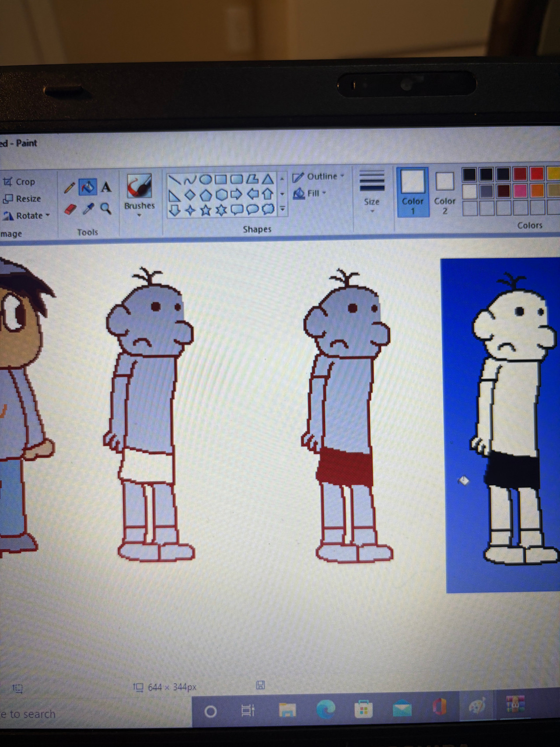Open the shape Outline dropdown
The image size is (560, 747).
pyautogui.click(x=318, y=177)
